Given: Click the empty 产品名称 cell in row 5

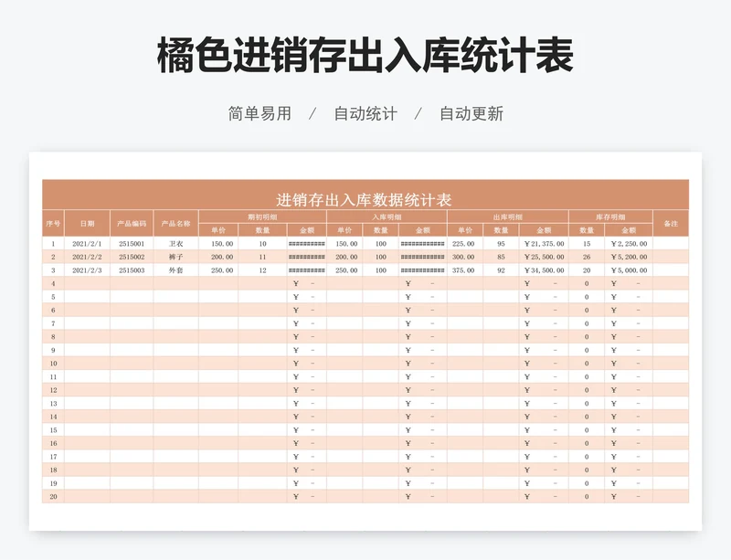Looking at the screenshot, I should click(x=175, y=297).
